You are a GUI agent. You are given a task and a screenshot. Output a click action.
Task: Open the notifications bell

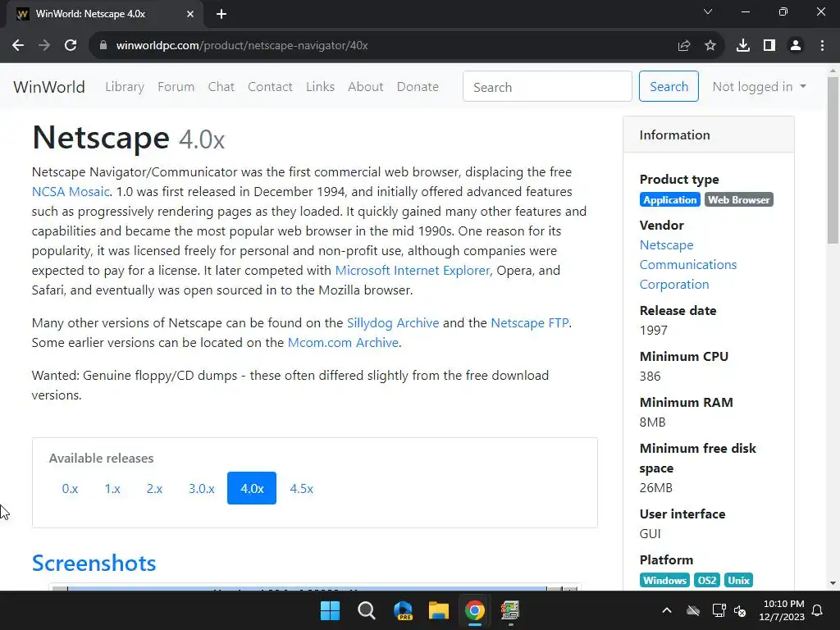818,610
